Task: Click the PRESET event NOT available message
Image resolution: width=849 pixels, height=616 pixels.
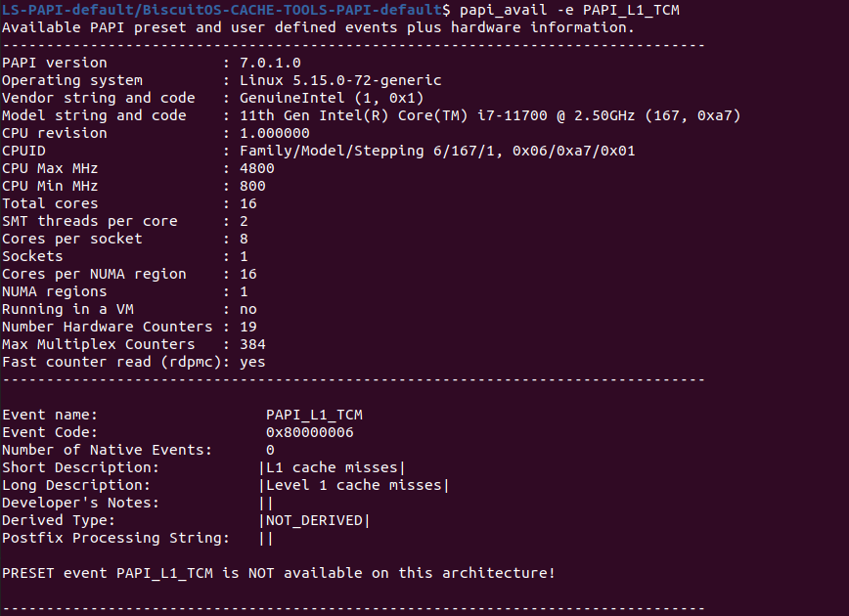Action: (x=279, y=572)
